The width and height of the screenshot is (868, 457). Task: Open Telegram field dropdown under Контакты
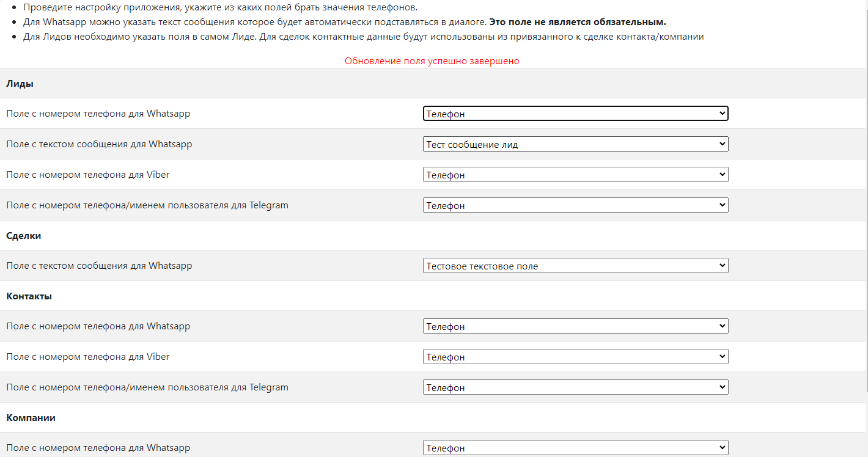(x=575, y=387)
